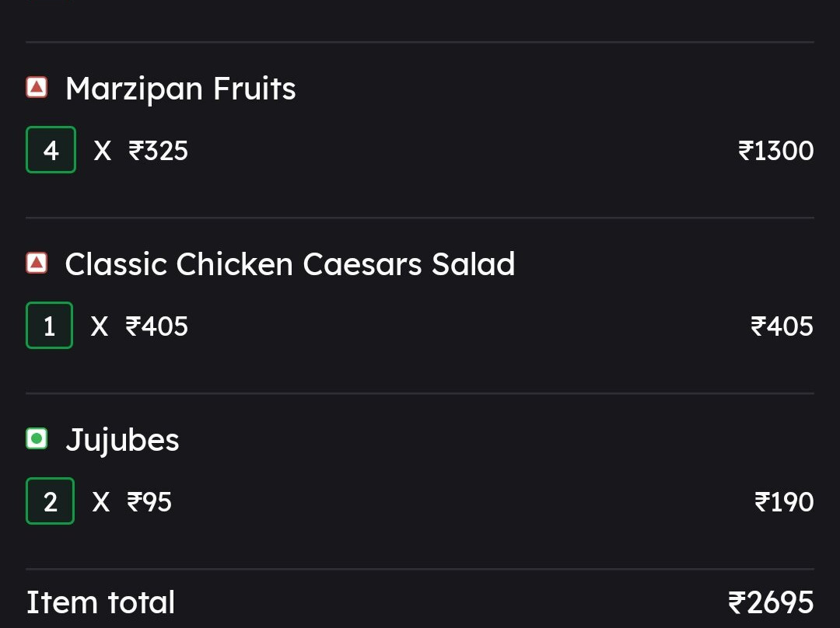Click the green veg icon beside Jujubes
The height and width of the screenshot is (628, 840).
tap(37, 439)
